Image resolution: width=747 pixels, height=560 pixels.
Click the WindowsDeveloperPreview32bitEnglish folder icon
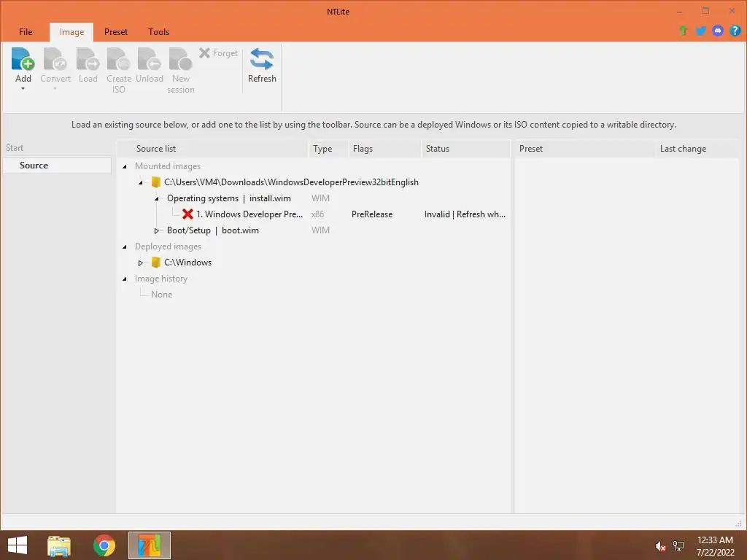point(156,182)
